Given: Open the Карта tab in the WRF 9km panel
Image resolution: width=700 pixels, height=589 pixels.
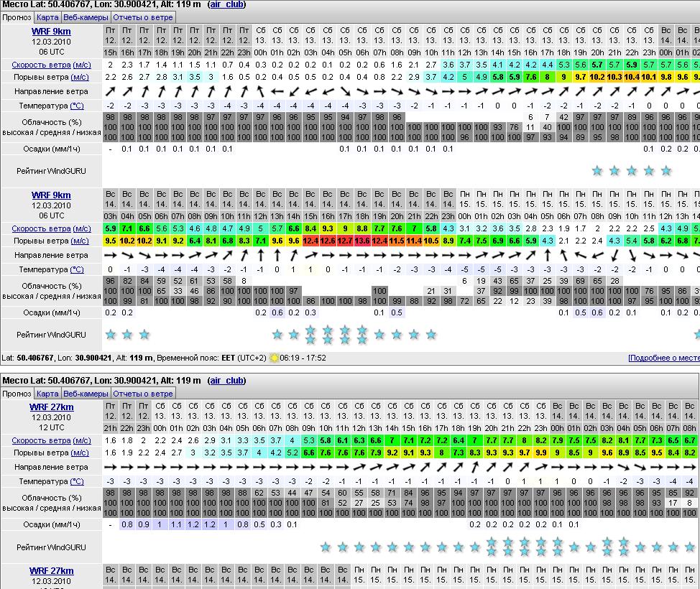Looking at the screenshot, I should click(x=47, y=17).
